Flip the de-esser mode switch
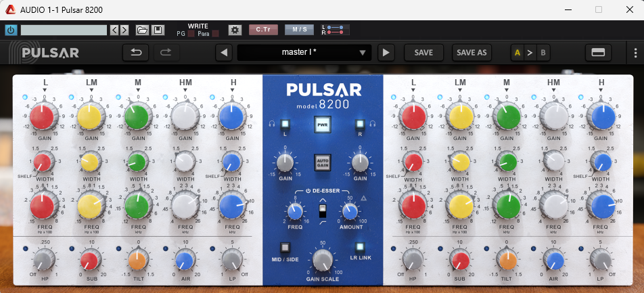 point(323,211)
